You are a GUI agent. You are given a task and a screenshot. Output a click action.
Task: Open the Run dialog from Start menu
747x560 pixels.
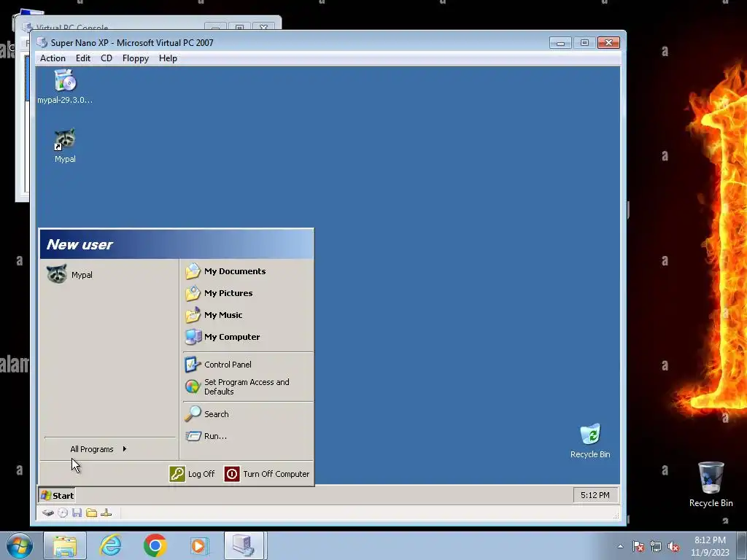coord(206,436)
